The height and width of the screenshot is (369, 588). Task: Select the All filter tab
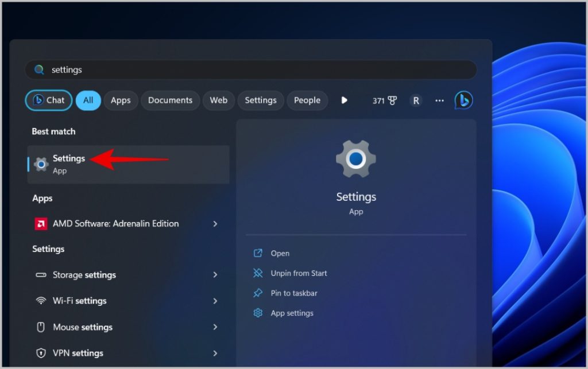click(x=88, y=100)
